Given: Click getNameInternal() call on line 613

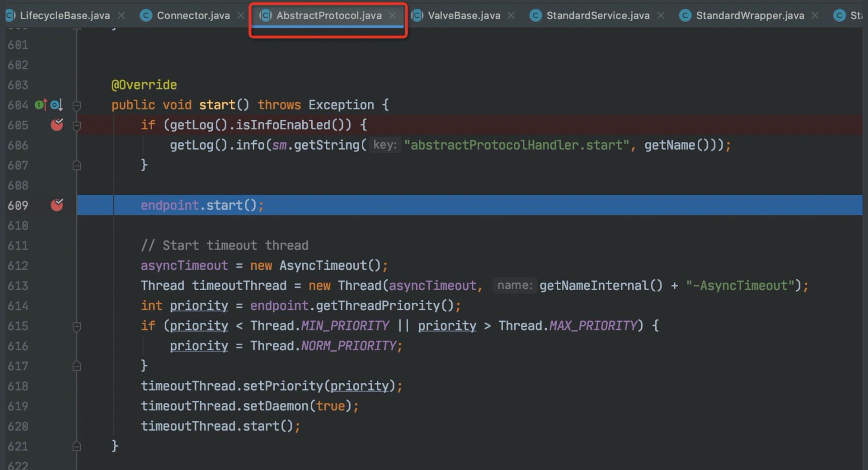Looking at the screenshot, I should coord(601,286).
